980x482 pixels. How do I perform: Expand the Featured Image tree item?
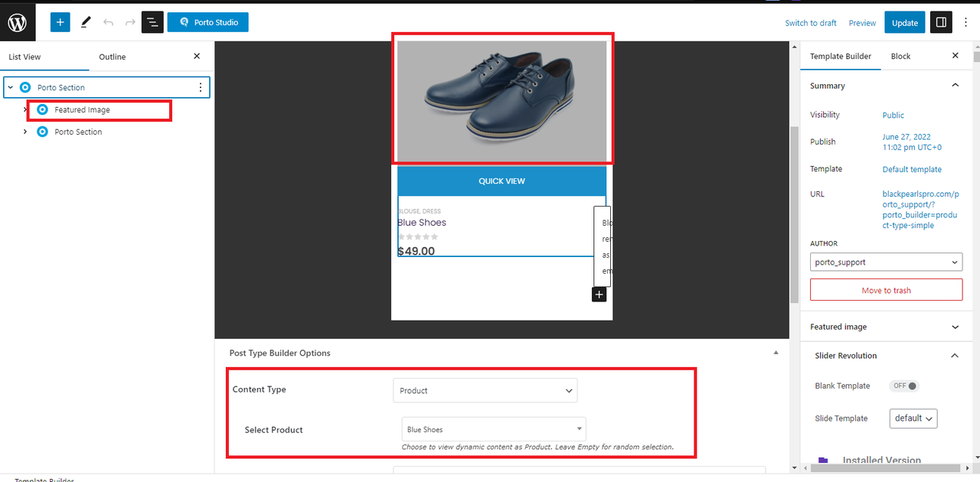point(24,109)
